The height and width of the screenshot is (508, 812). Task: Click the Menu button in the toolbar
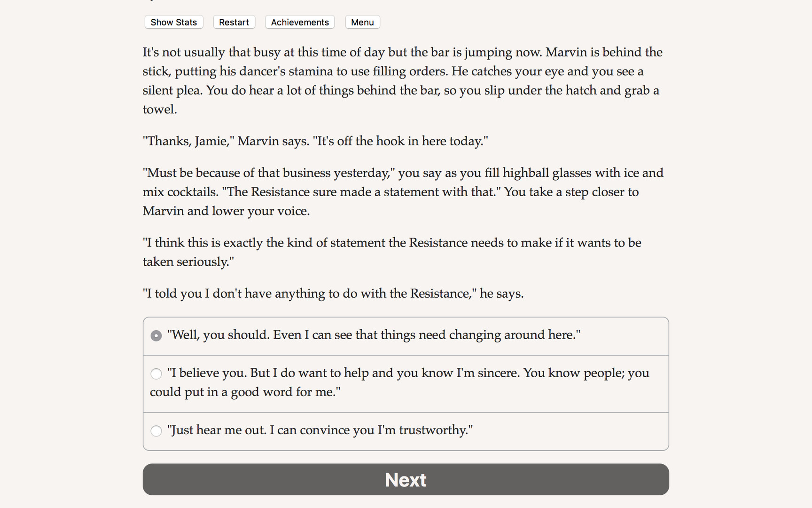click(362, 22)
